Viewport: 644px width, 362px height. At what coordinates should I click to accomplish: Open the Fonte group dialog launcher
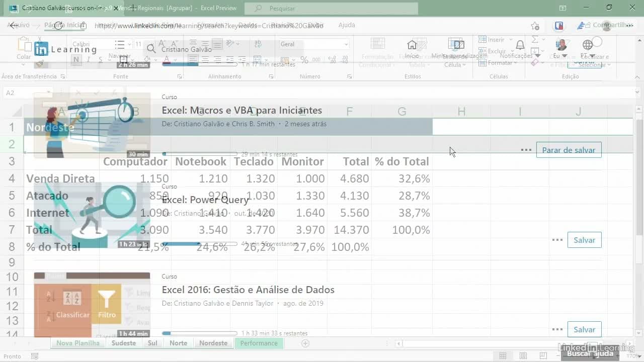coord(180,76)
